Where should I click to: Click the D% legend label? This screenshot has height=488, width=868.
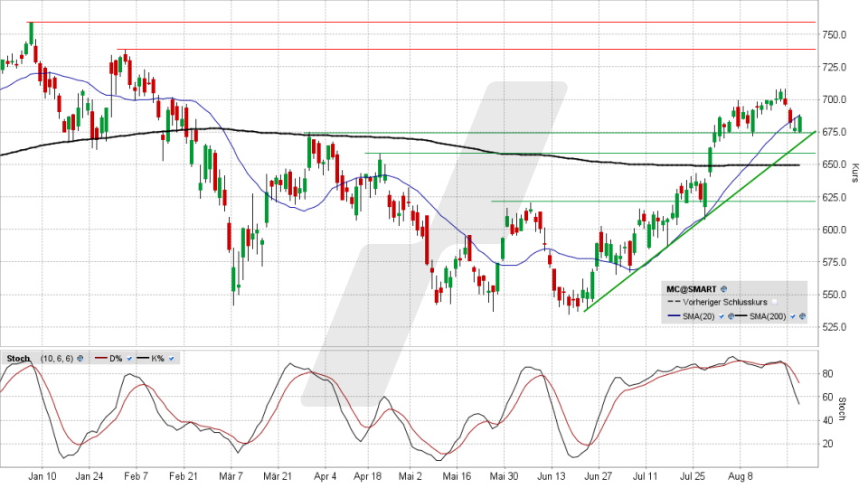(x=116, y=359)
